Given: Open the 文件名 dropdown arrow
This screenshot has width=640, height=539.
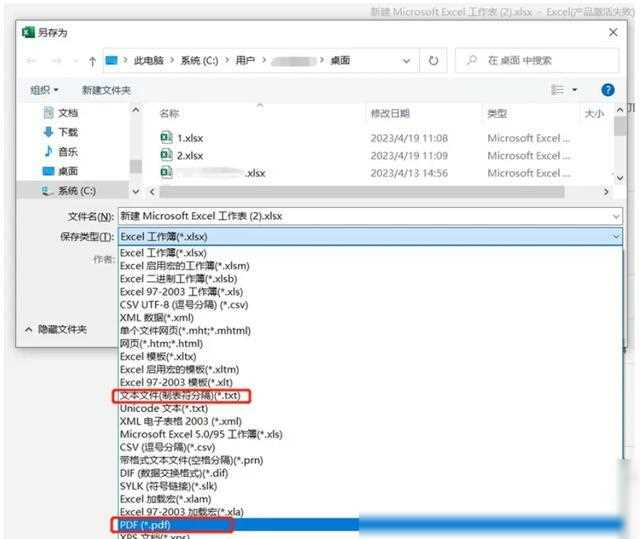Looking at the screenshot, I should pyautogui.click(x=616, y=216).
